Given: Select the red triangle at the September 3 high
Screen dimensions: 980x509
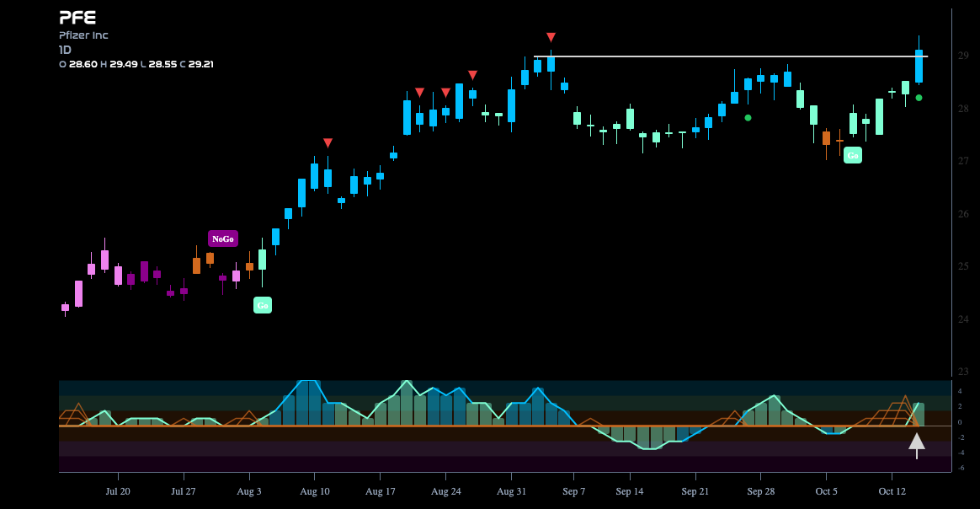Looking at the screenshot, I should coord(551,38).
